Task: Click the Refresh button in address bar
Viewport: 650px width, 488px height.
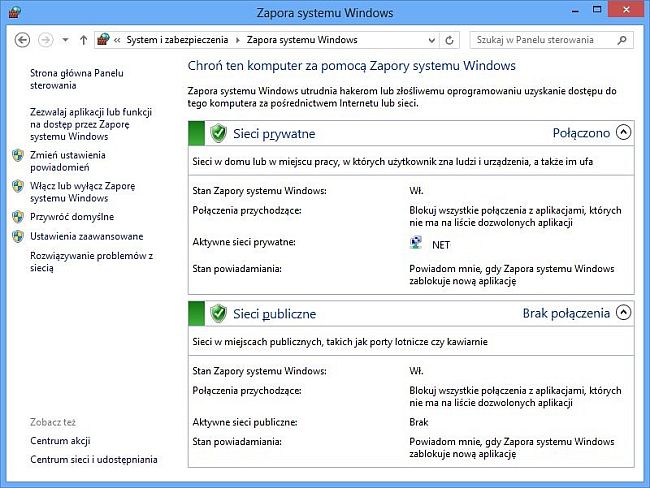Action: (x=449, y=40)
